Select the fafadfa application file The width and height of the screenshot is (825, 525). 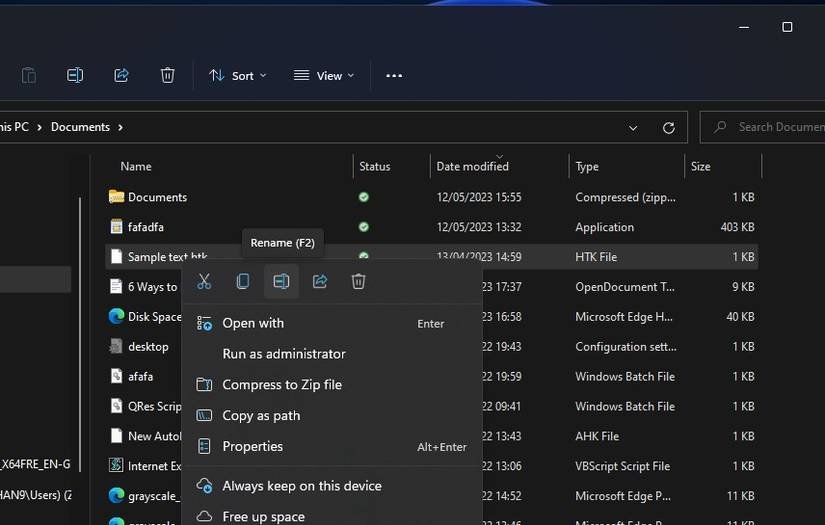tap(146, 227)
